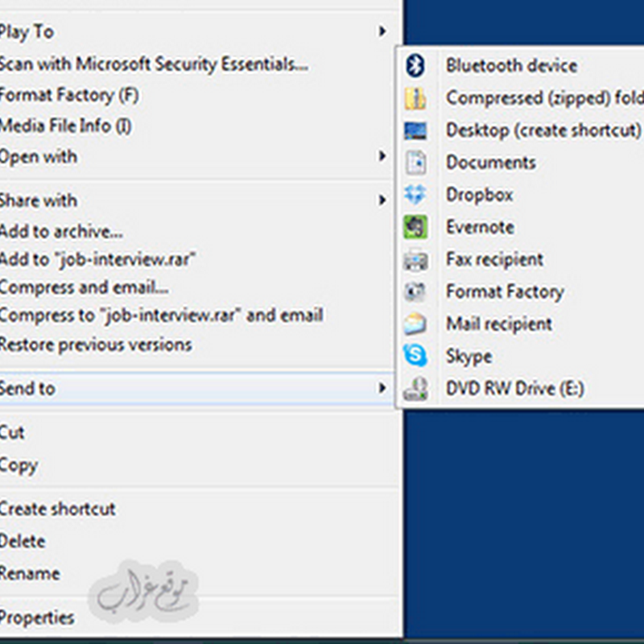Send to Format Factory label in submenu
Screen dimensions: 644x644
(506, 292)
